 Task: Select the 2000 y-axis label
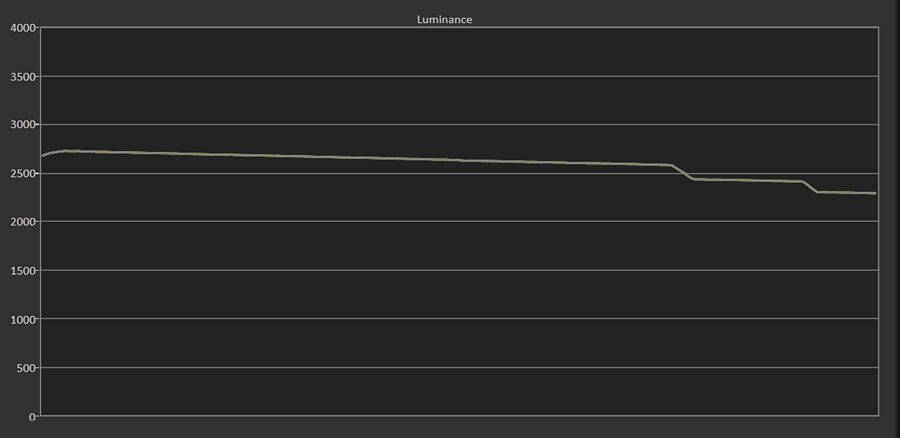click(x=23, y=222)
